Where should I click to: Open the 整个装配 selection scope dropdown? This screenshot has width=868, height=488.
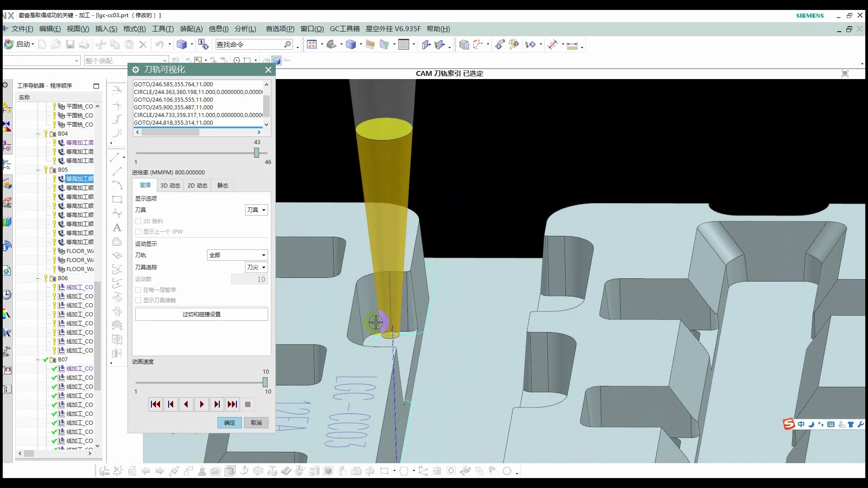coord(126,61)
